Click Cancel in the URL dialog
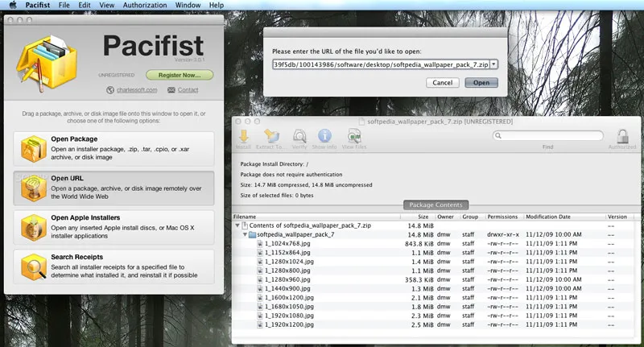 click(x=442, y=83)
